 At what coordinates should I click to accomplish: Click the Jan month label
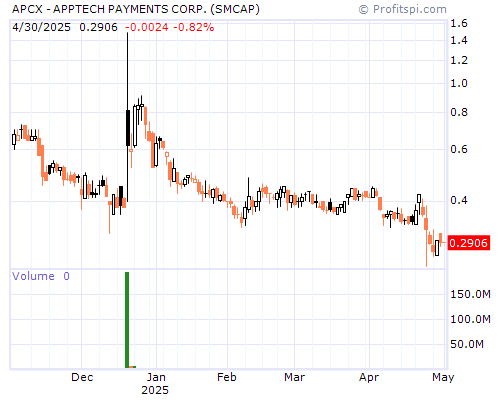click(156, 377)
